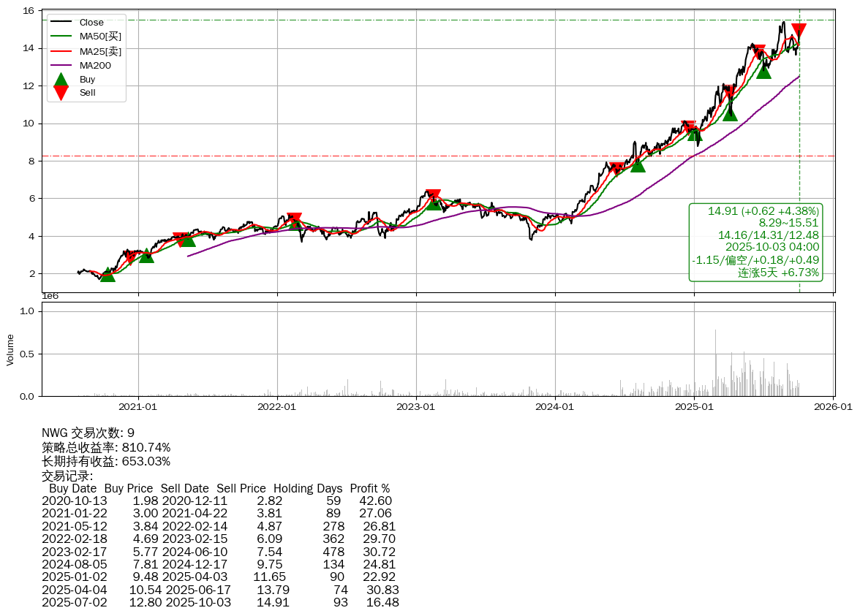This screenshot has width=860, height=616.
Task: Select the MA25[卖] legend label
Action: click(x=100, y=51)
